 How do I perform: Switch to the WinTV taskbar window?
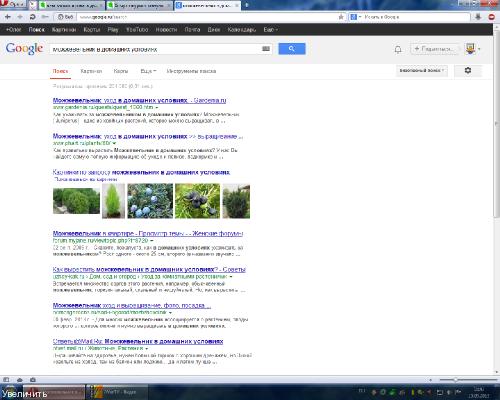(x=117, y=392)
